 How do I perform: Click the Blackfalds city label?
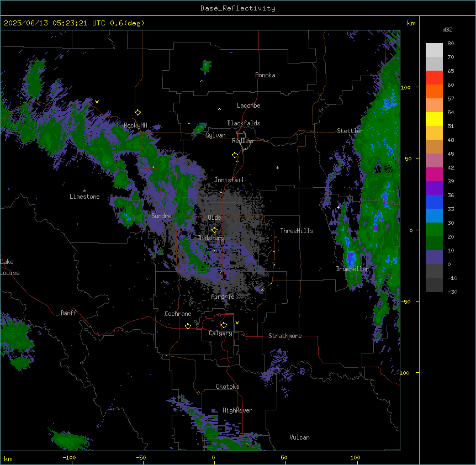(244, 123)
